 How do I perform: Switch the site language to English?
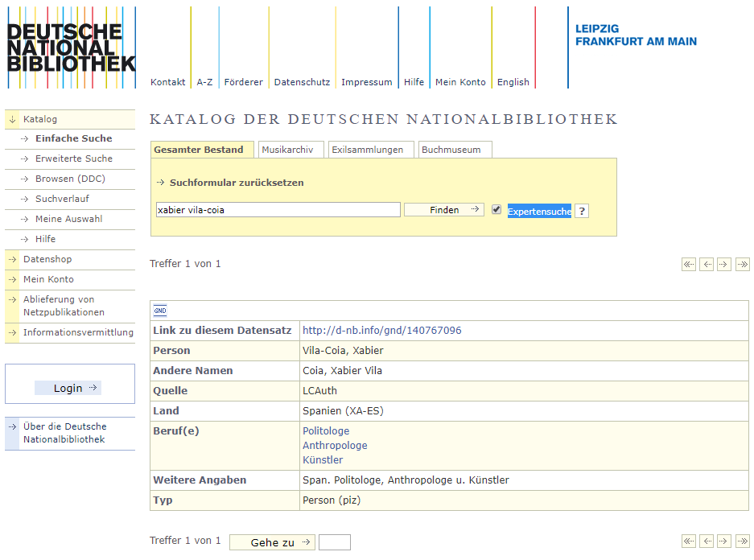click(x=513, y=82)
